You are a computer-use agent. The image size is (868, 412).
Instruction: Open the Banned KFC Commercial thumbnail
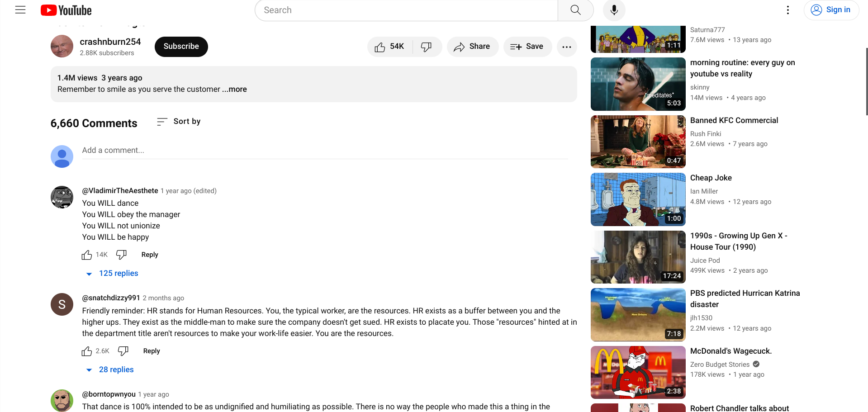638,142
